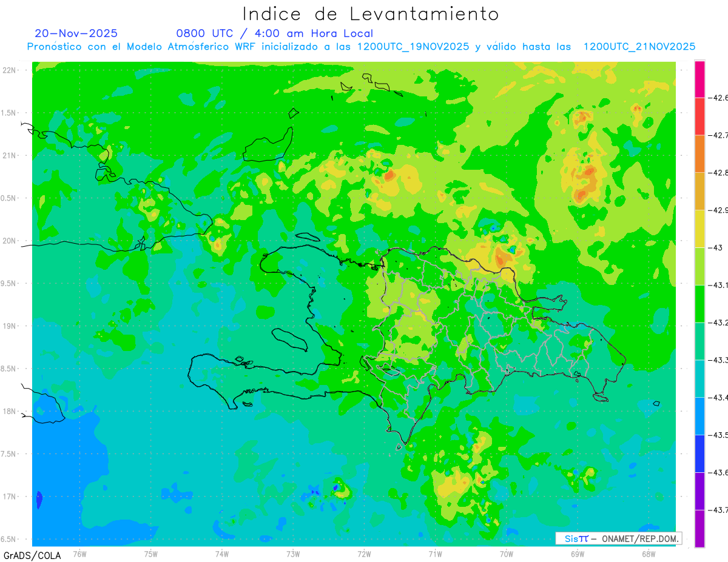This screenshot has height=562, width=728.
Task: Click the '68W' longitude label
Action: point(649,554)
